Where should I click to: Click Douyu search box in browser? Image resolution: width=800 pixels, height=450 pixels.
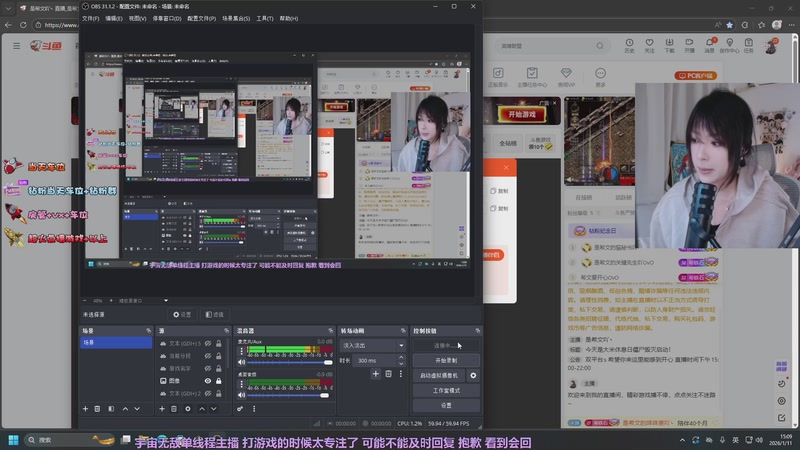click(x=551, y=46)
